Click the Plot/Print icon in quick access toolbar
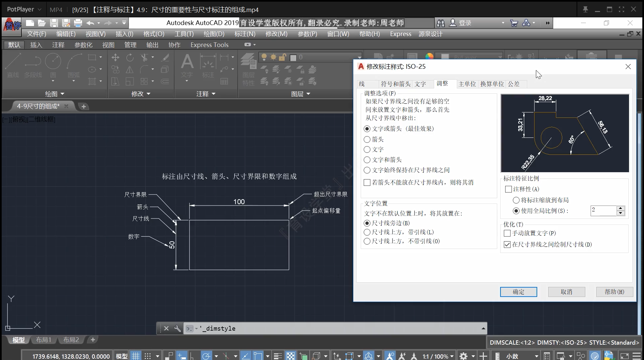 coord(78,23)
